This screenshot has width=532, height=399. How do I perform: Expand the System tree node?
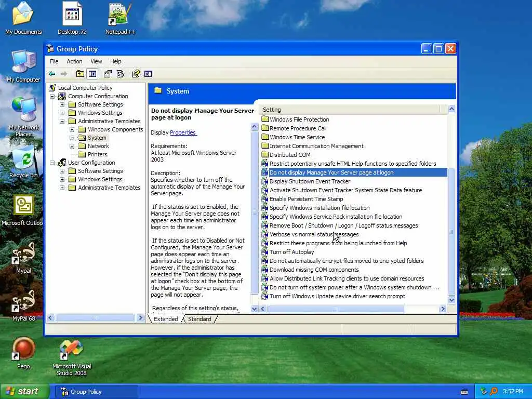tap(72, 138)
